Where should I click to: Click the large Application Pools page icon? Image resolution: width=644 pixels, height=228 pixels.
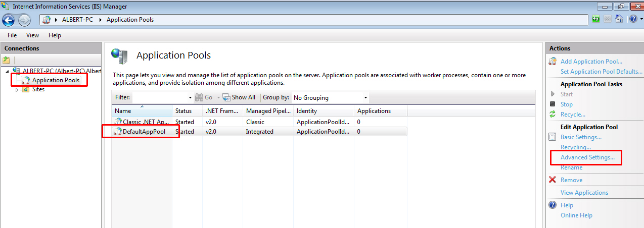(120, 56)
